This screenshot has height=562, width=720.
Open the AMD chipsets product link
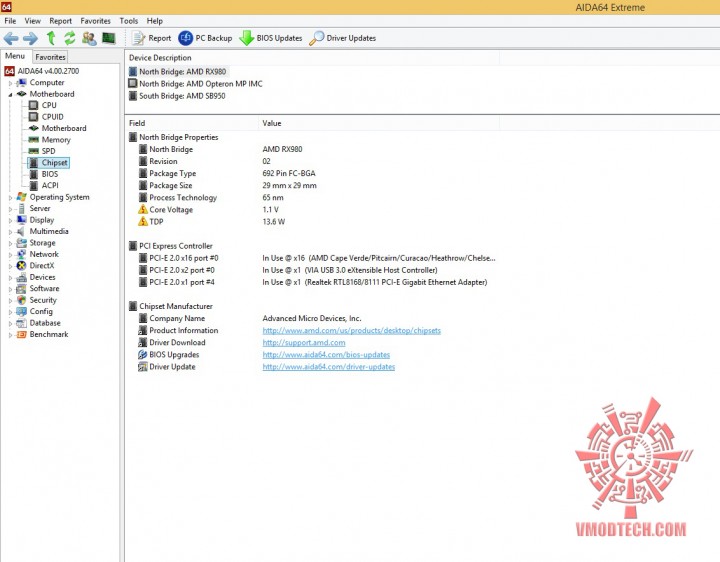coord(351,330)
